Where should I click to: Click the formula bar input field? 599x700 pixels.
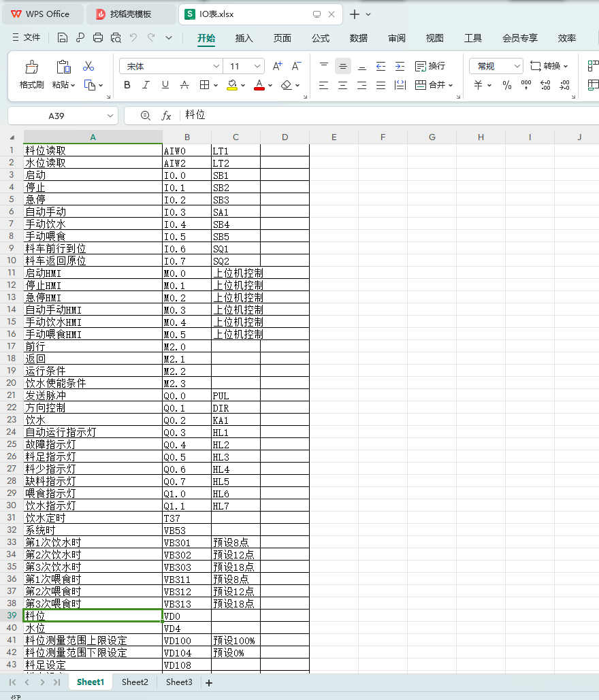tap(389, 115)
